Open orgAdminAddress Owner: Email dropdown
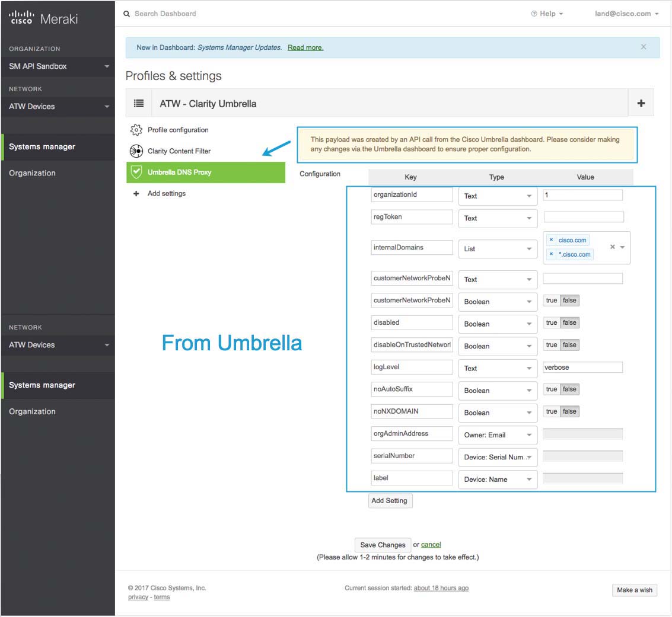 [498, 435]
